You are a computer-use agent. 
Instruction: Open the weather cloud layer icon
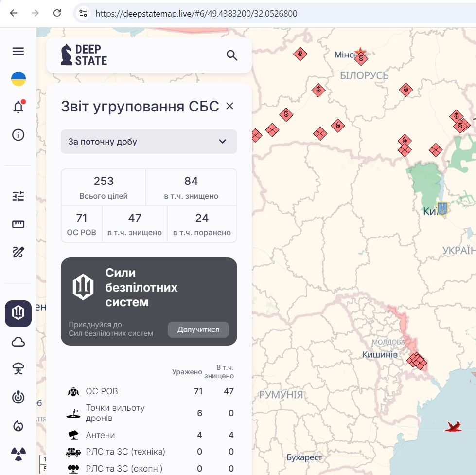click(18, 342)
